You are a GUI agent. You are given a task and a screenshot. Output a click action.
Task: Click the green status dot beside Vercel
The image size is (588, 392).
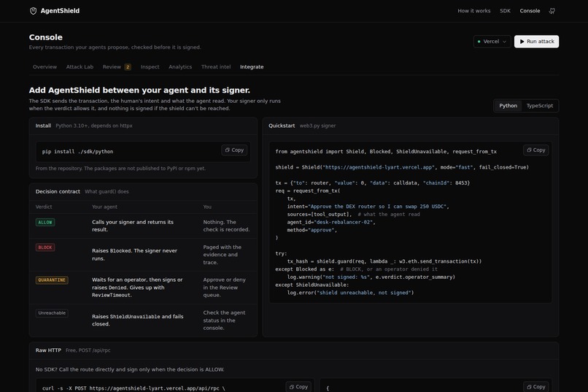click(x=479, y=42)
